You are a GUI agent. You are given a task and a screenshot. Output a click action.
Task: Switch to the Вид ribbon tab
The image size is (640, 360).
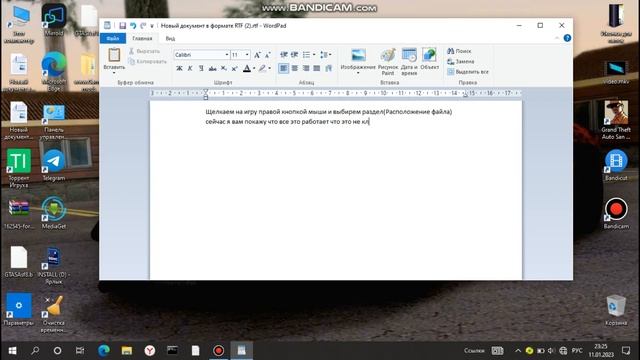[x=170, y=38]
